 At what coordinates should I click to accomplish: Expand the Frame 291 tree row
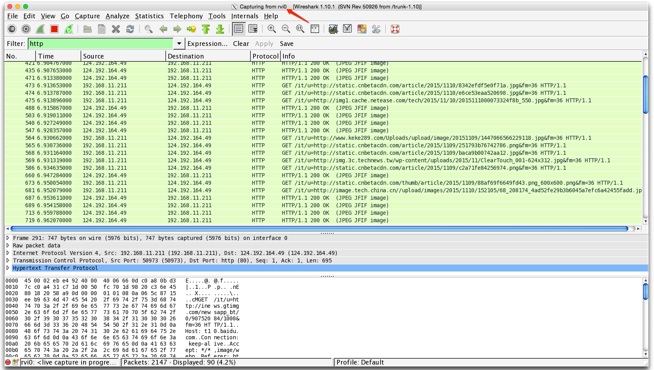[8, 238]
